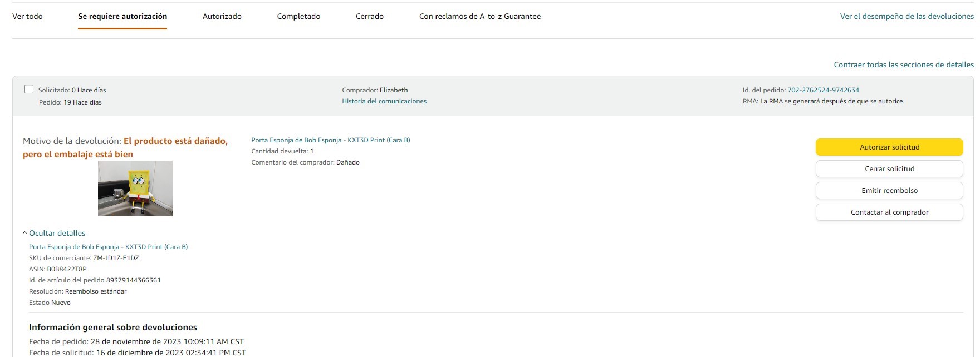The height and width of the screenshot is (357, 980).
Task: Open the Autorizado tab
Action: pos(222,16)
